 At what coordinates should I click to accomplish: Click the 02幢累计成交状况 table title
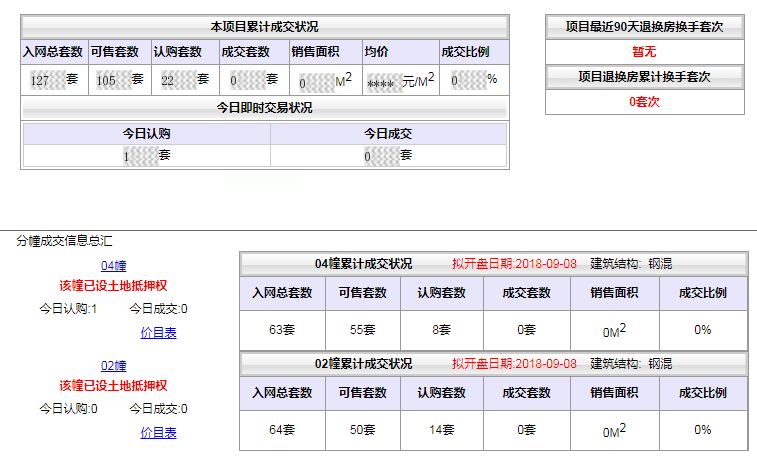click(363, 363)
